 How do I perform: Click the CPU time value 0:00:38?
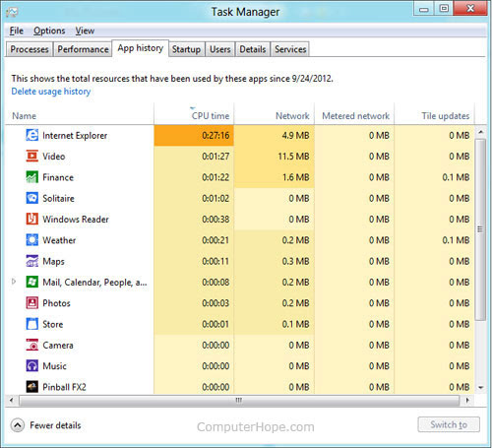(x=215, y=220)
